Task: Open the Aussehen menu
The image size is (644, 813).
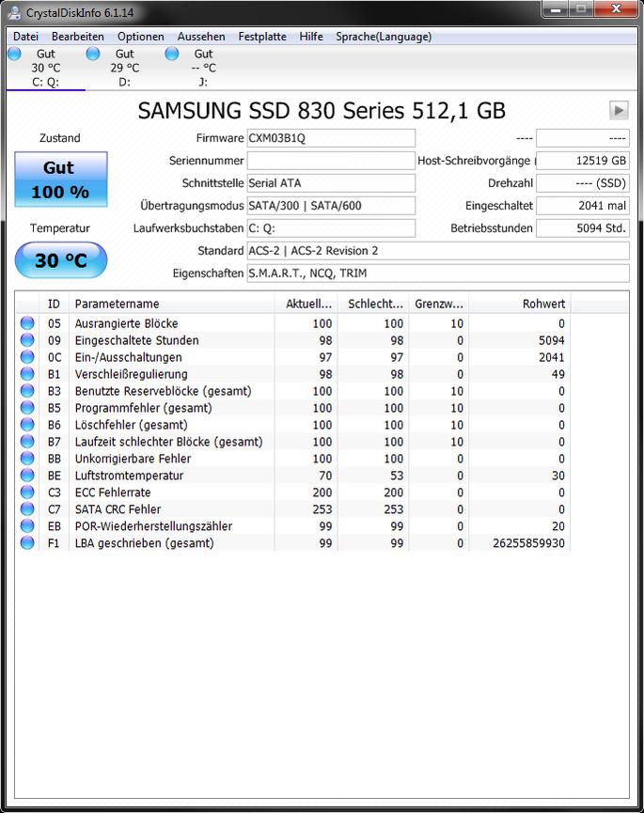Action: point(201,37)
